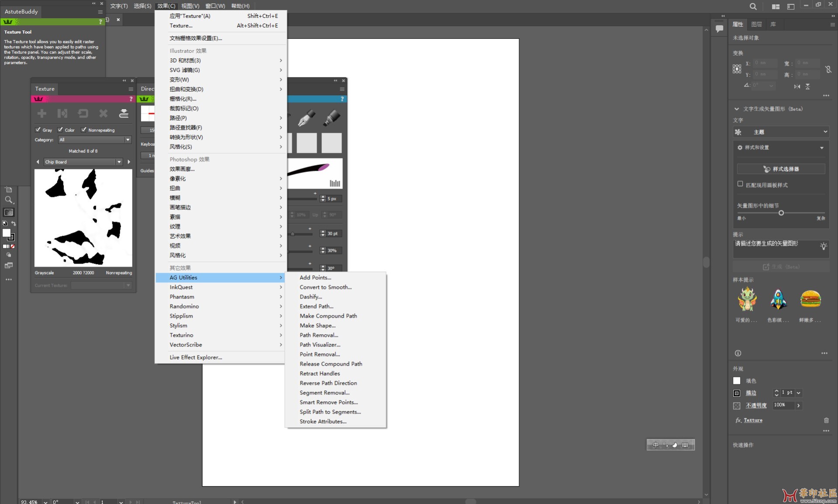Open the arrange documents icon
The height and width of the screenshot is (504, 838).
(776, 7)
